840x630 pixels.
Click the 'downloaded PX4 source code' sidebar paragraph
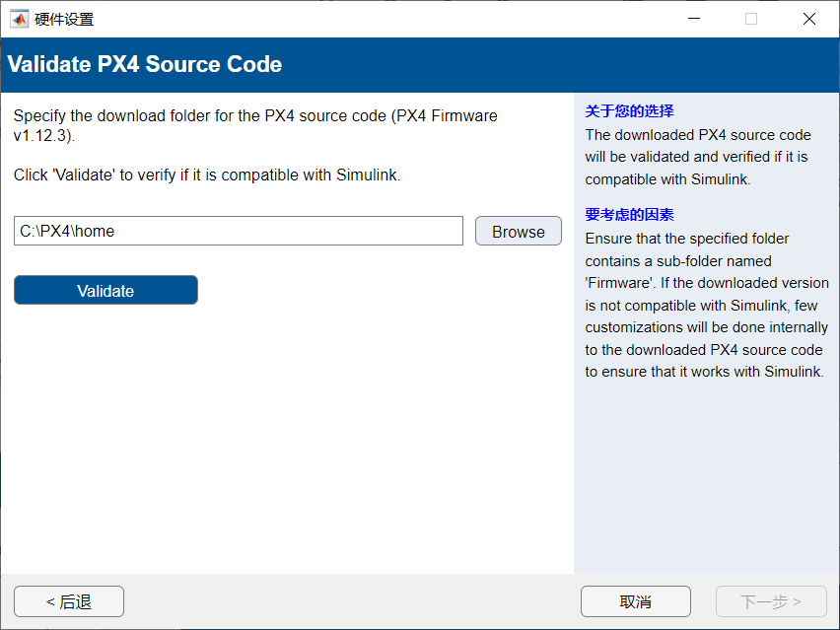click(698, 157)
